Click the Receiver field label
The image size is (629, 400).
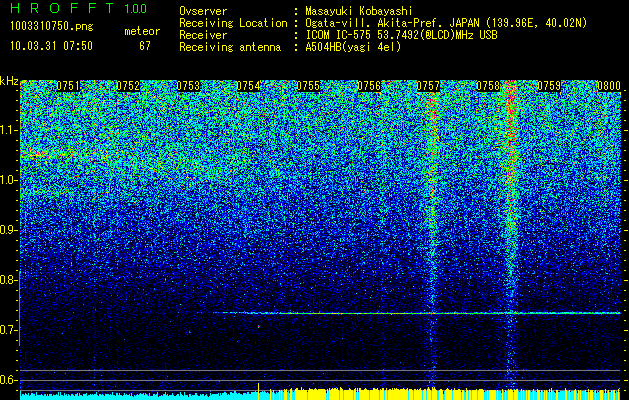(x=203, y=35)
